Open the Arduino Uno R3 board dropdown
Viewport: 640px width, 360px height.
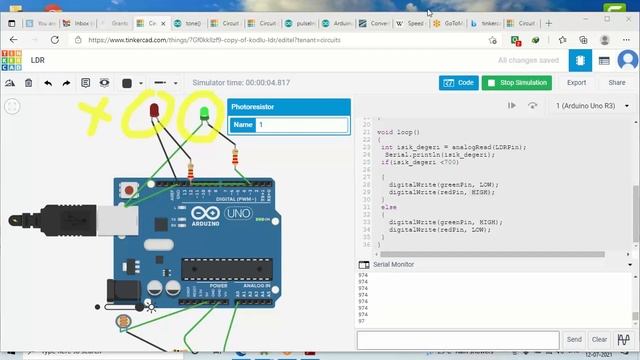click(x=592, y=106)
